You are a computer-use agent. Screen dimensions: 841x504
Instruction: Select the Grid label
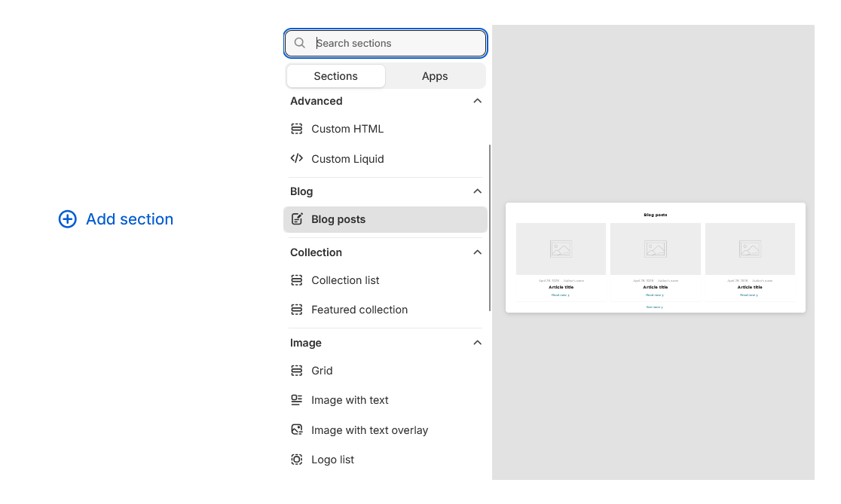pyautogui.click(x=322, y=371)
